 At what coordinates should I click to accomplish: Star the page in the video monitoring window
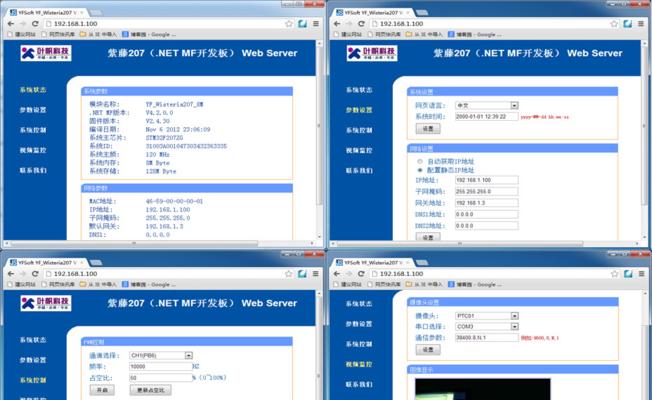click(x=614, y=274)
